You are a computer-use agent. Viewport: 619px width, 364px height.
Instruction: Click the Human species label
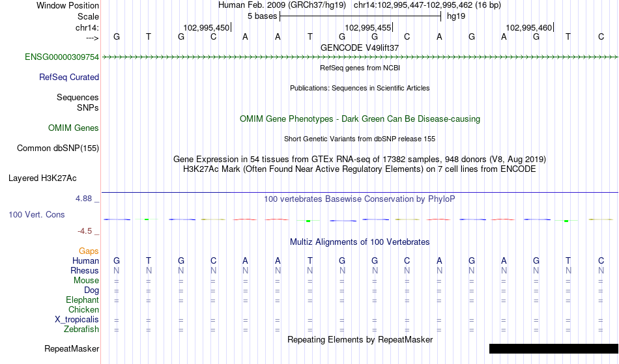pos(85,261)
